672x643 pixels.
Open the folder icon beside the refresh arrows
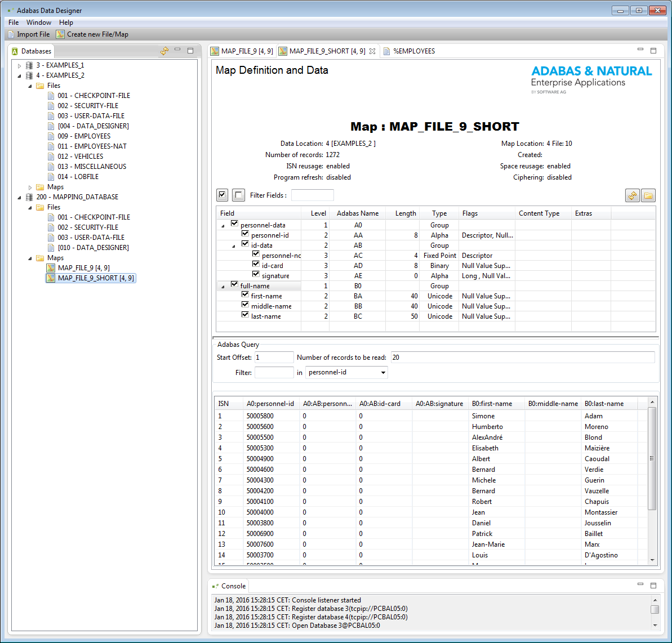click(648, 195)
